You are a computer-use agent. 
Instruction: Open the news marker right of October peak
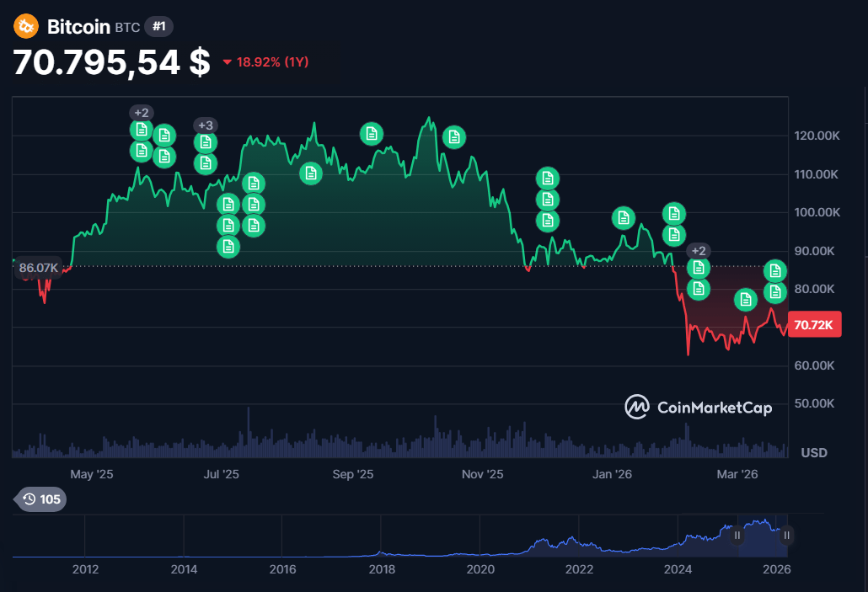454,137
